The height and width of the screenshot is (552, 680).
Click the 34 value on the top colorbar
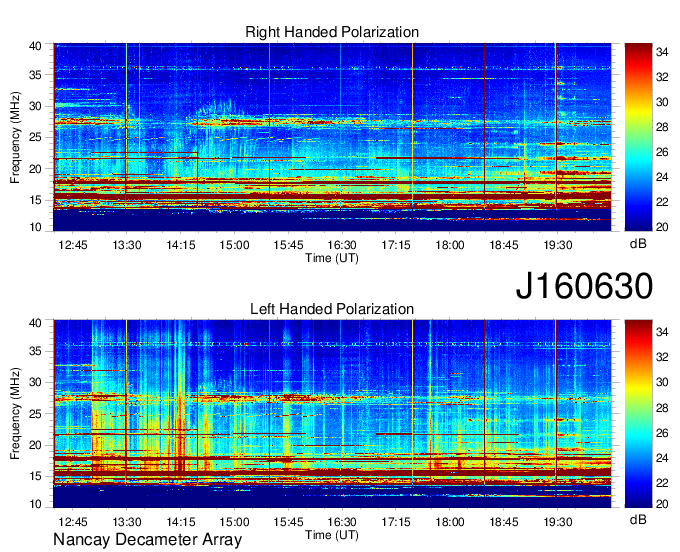point(662,52)
